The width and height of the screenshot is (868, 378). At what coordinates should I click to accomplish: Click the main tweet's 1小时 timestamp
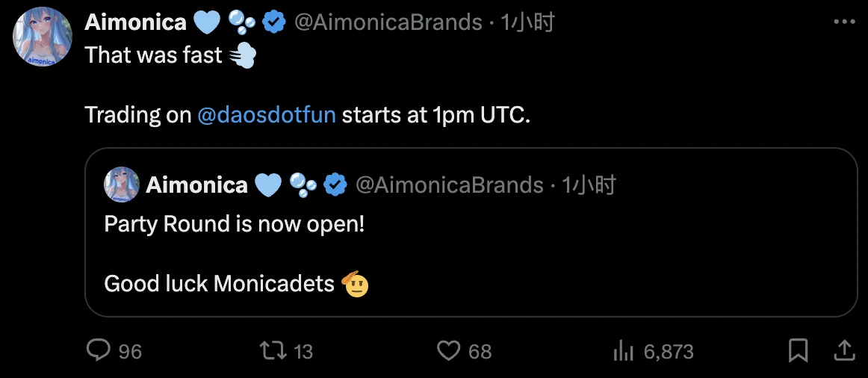point(527,22)
